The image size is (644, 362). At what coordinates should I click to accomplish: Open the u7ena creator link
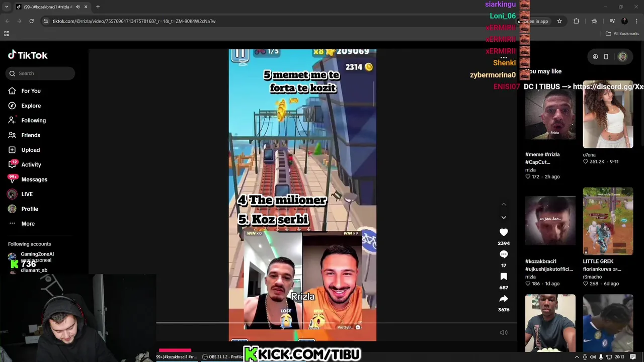[x=589, y=155]
